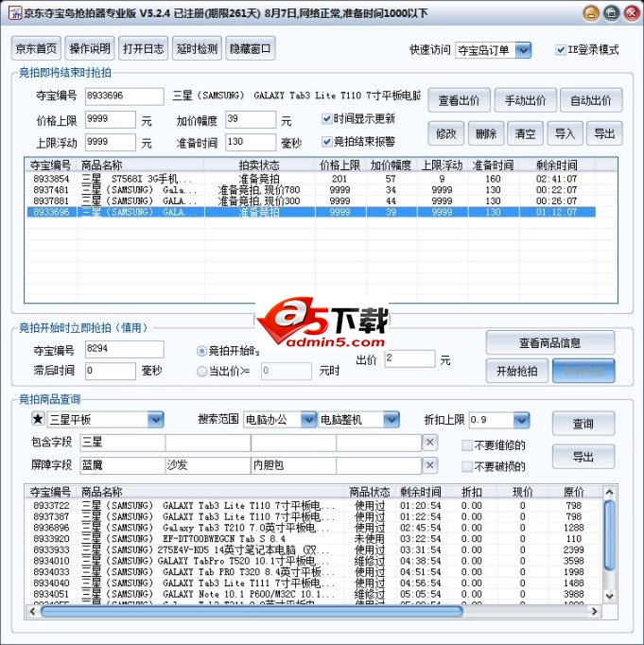Image resolution: width=644 pixels, height=645 pixels.
Task: Minimize the window with yellow button
Action: (x=591, y=13)
